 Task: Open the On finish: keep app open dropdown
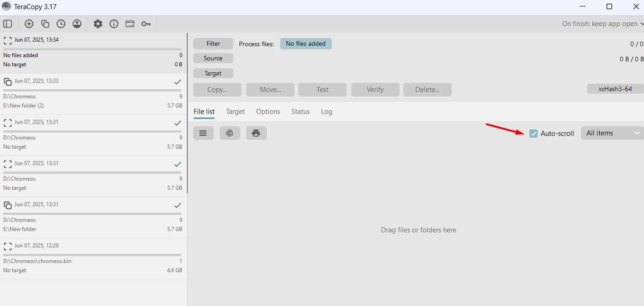pyautogui.click(x=602, y=24)
